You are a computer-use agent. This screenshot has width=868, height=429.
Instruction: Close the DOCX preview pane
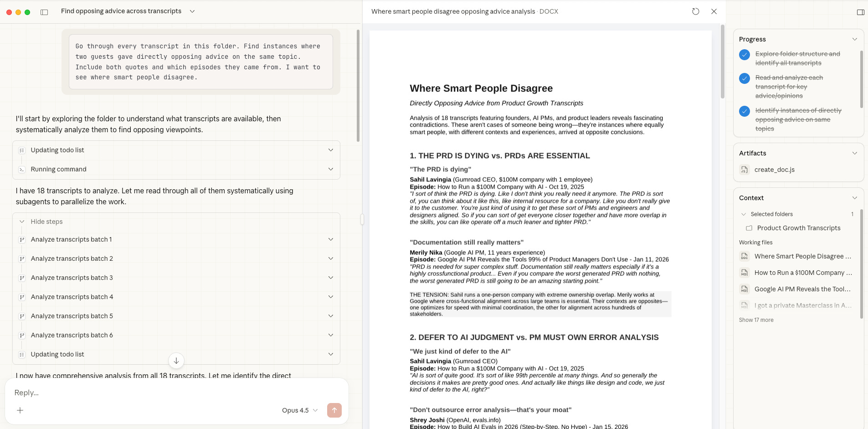pyautogui.click(x=714, y=11)
